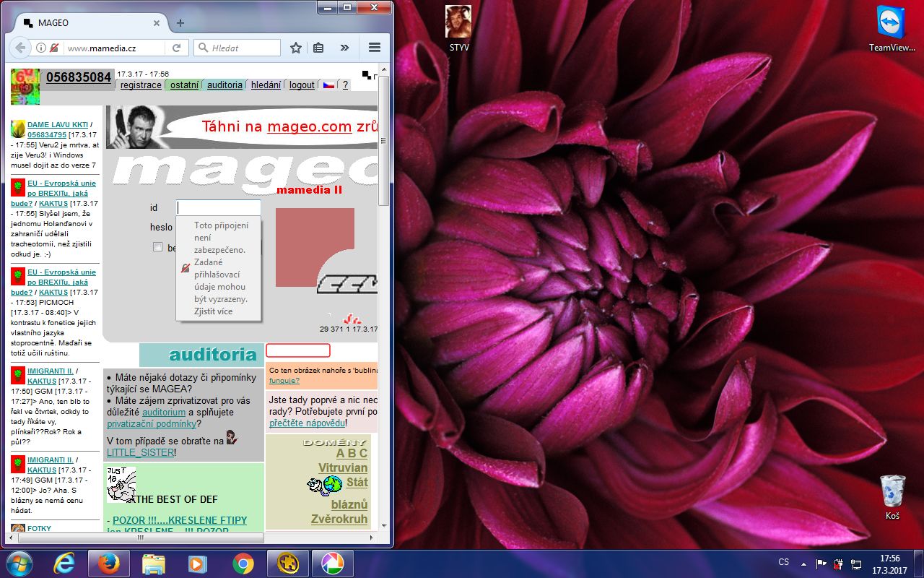
Task: Click the Harrison Ford banner picture
Action: click(136, 126)
